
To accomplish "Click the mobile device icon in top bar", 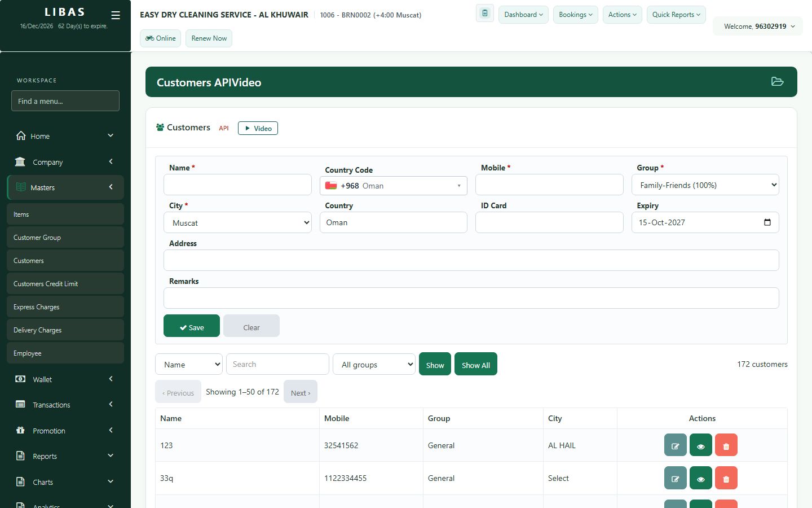I will 485,14.
